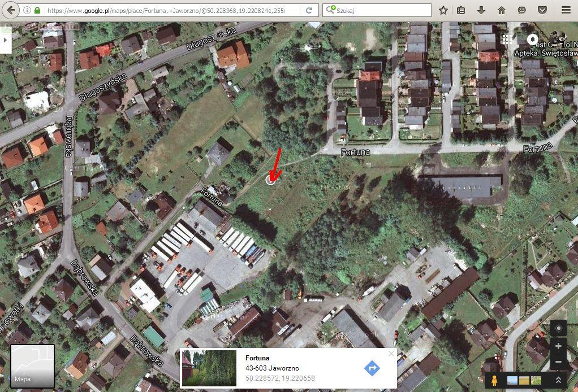Show Google notifications bell

(x=532, y=40)
